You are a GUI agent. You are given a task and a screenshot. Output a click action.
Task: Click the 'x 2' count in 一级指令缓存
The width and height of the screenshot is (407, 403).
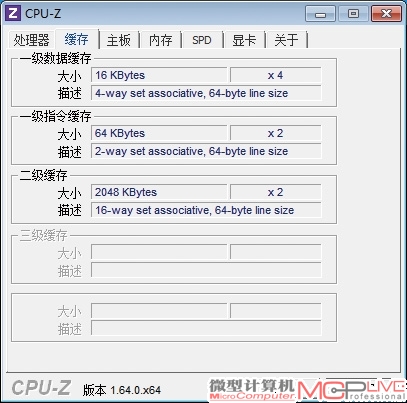pyautogui.click(x=275, y=133)
